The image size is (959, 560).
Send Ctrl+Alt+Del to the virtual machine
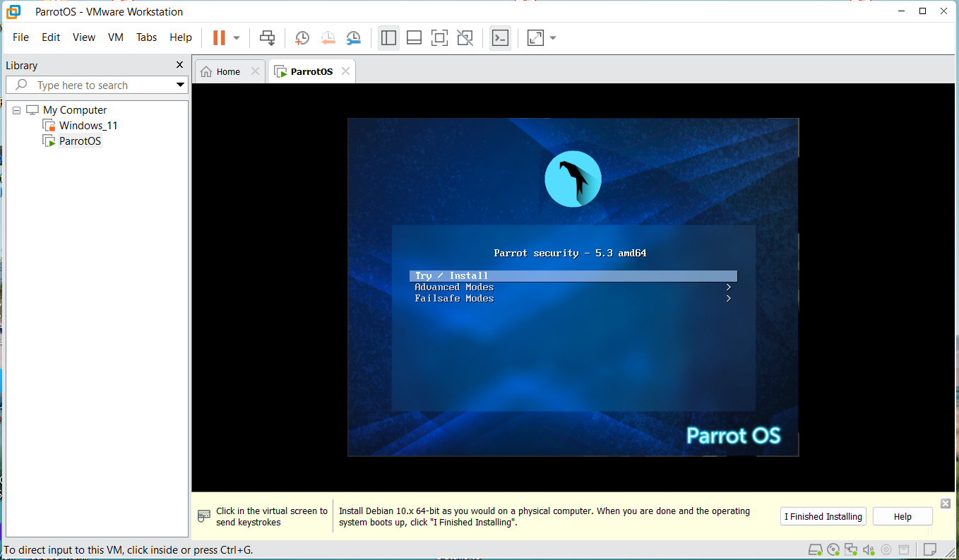tap(267, 38)
